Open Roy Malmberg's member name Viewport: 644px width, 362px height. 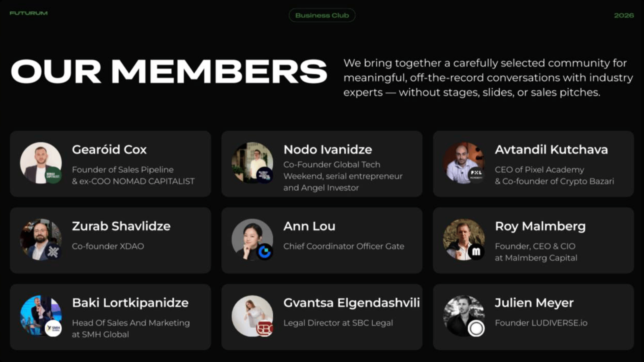pyautogui.click(x=540, y=226)
